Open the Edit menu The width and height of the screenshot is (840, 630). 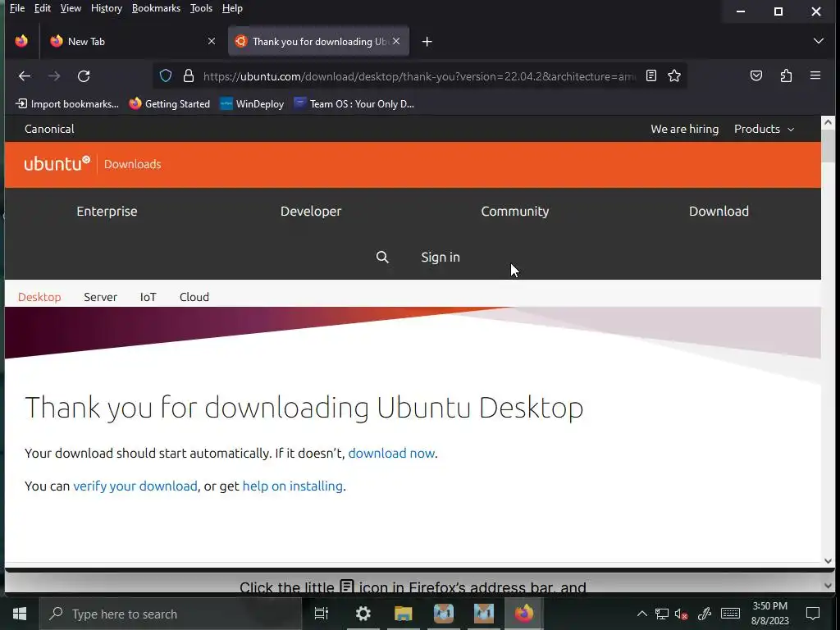[43, 8]
